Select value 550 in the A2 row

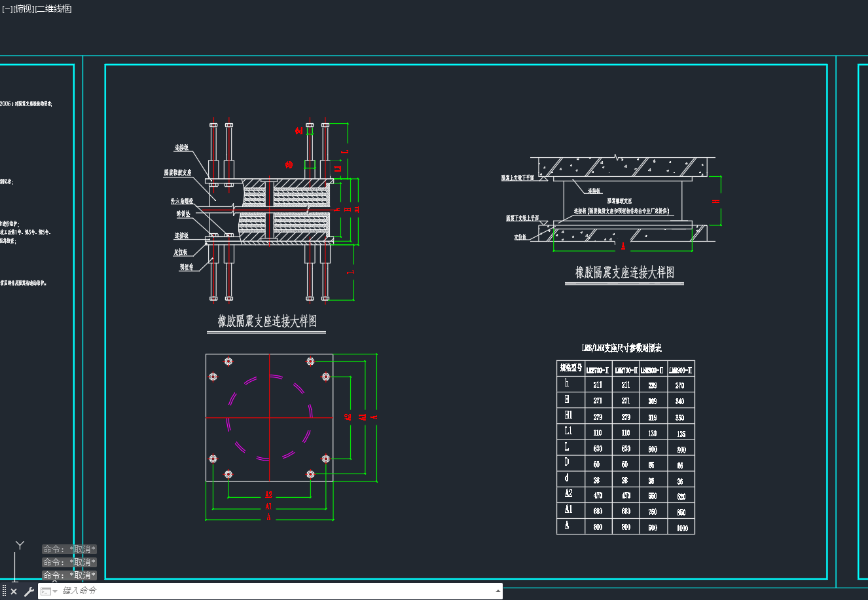click(x=653, y=497)
